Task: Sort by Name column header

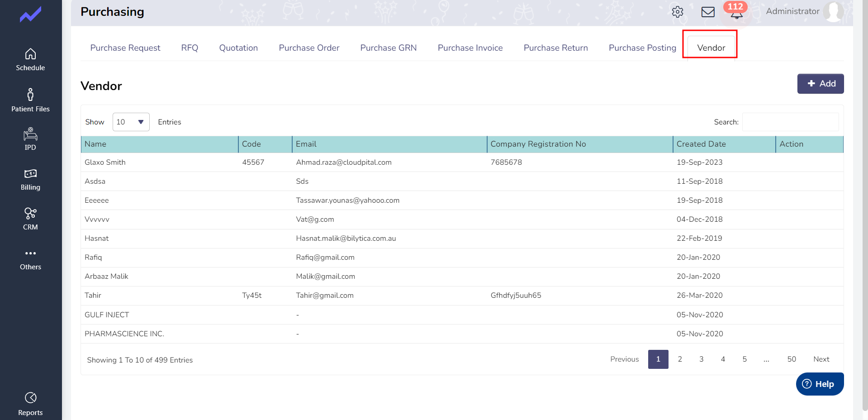Action: (159, 144)
